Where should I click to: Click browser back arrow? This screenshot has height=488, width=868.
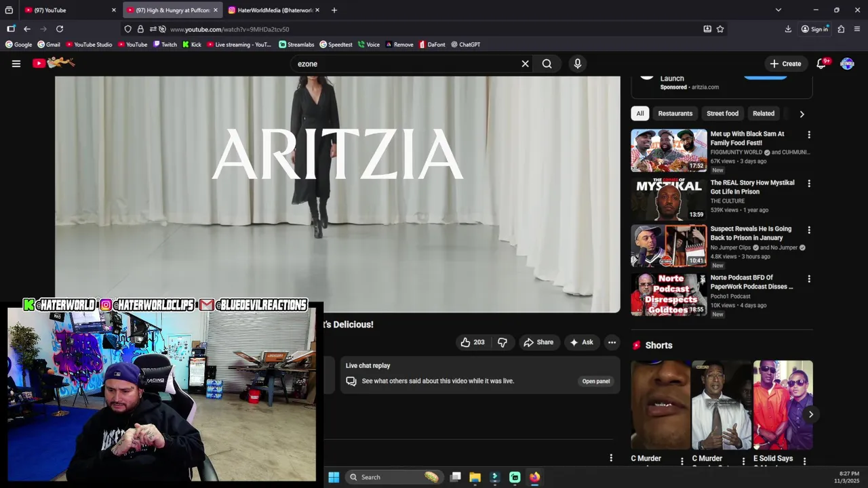[27, 29]
